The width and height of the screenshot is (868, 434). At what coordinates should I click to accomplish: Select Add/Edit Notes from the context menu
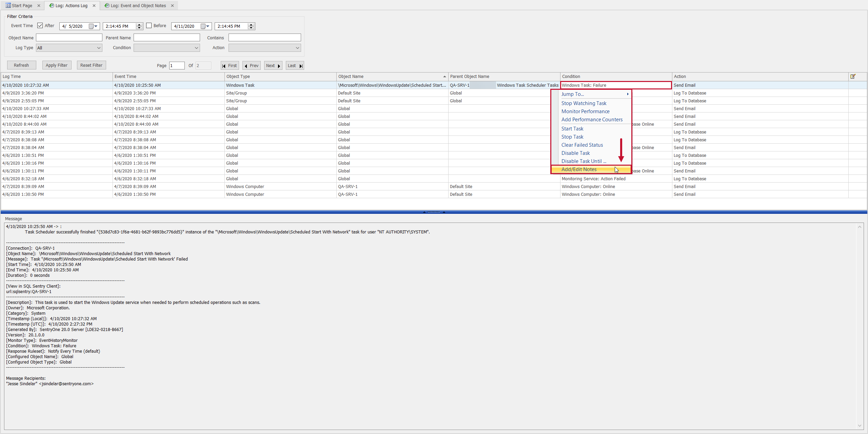point(578,169)
